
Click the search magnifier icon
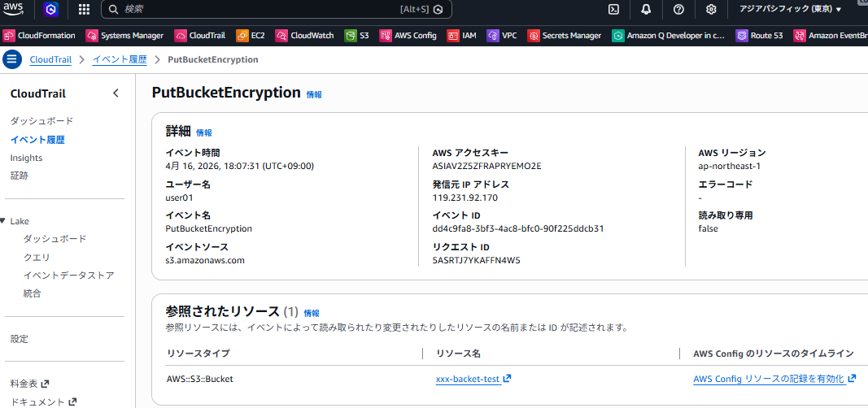(x=113, y=10)
